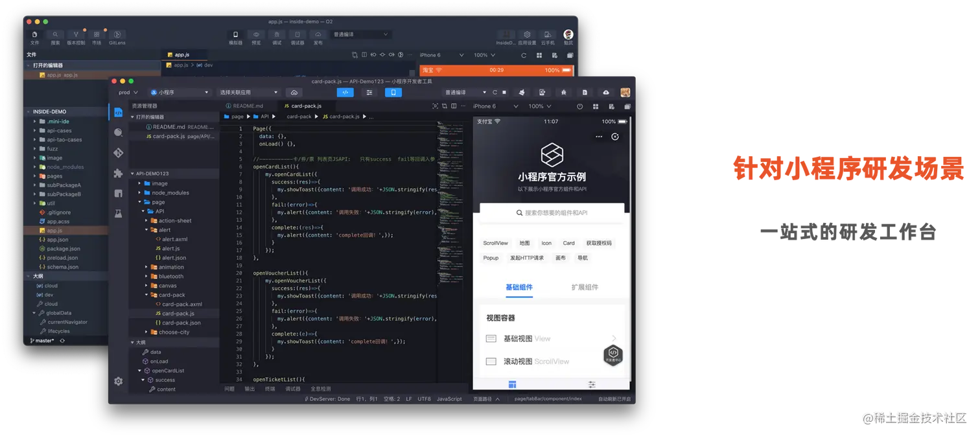Click the Popup tag in simulator
Image resolution: width=980 pixels, height=438 pixels.
(491, 258)
